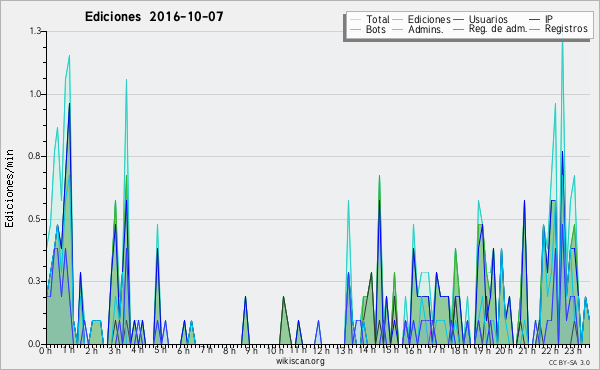The width and height of the screenshot is (600, 370).
Task: Click the '2 h' x-axis label
Action: 91,351
